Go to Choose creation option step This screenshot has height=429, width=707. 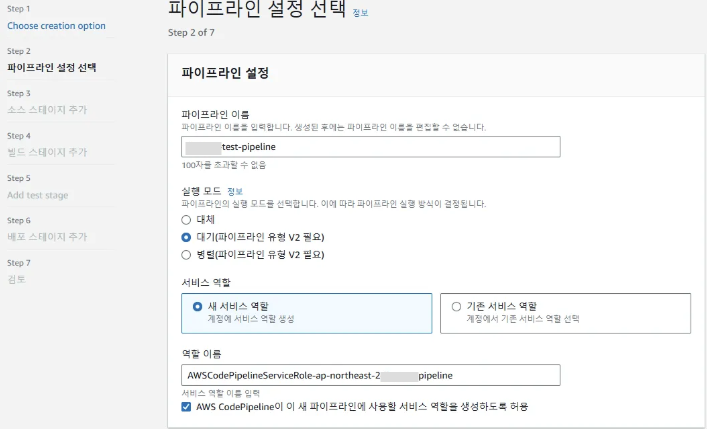56,26
